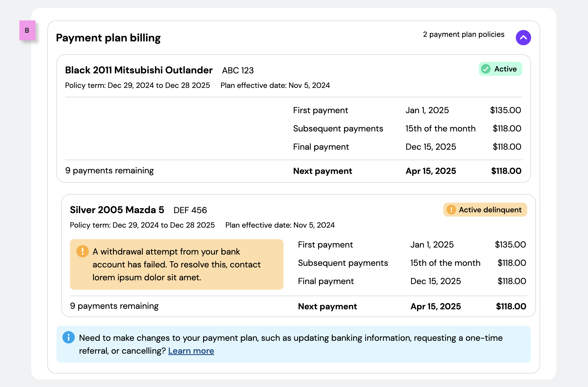This screenshot has height=387, width=588.
Task: Click the Active delinquent status badge
Action: pyautogui.click(x=485, y=210)
